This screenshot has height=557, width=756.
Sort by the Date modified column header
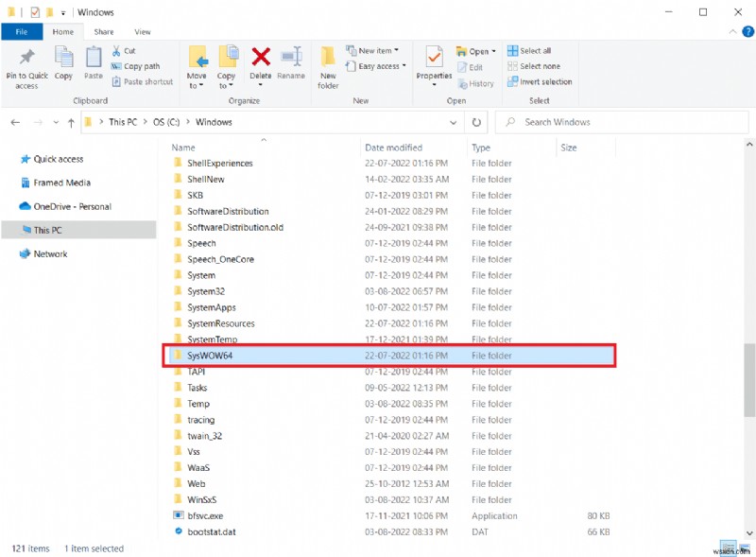click(393, 148)
